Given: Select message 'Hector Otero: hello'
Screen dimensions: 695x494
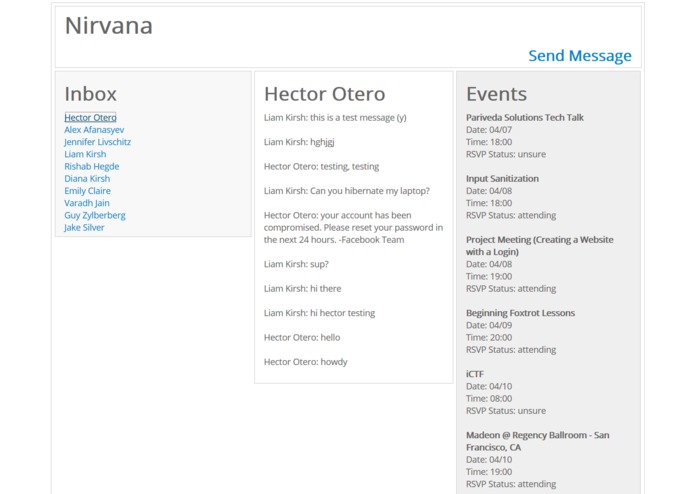Looking at the screenshot, I should [302, 337].
